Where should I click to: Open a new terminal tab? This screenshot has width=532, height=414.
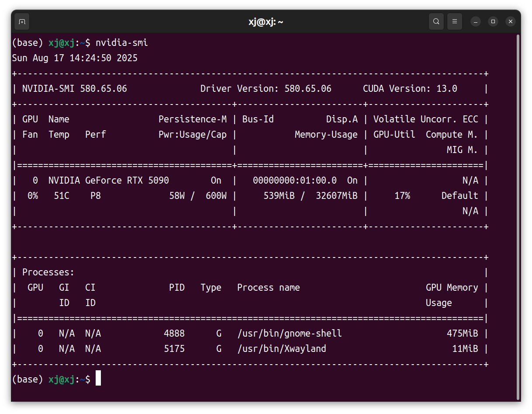click(22, 21)
